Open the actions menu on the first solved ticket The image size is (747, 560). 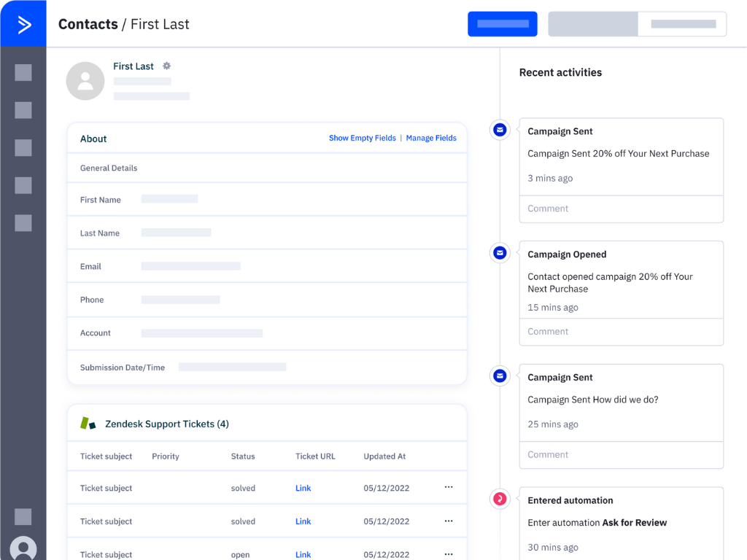(x=449, y=488)
